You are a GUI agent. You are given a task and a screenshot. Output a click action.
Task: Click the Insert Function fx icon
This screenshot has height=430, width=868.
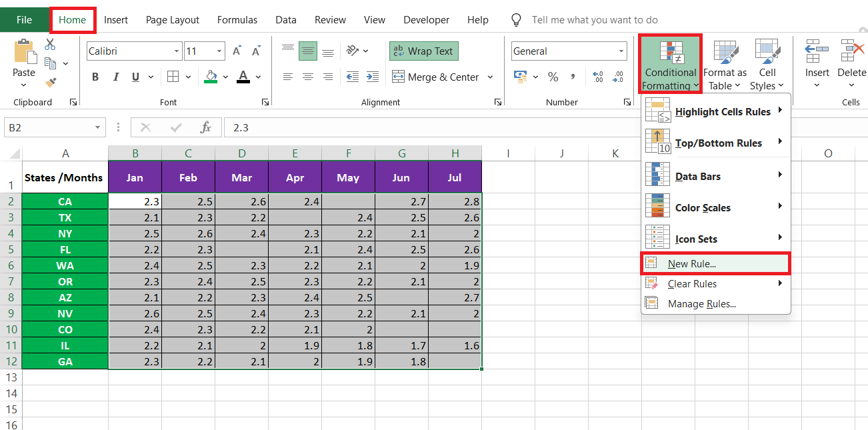(x=206, y=127)
